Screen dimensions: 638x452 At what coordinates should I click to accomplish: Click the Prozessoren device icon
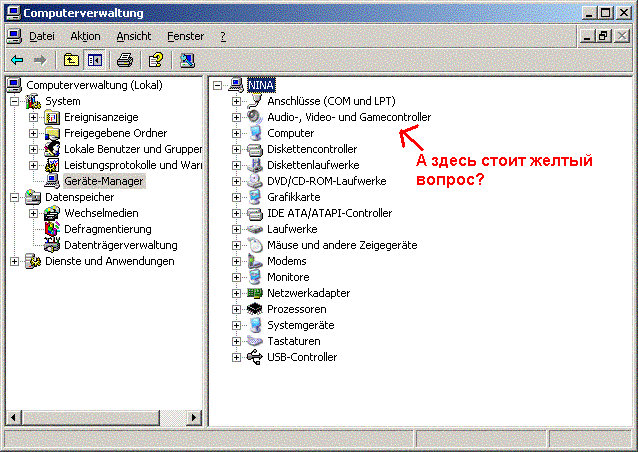point(255,309)
